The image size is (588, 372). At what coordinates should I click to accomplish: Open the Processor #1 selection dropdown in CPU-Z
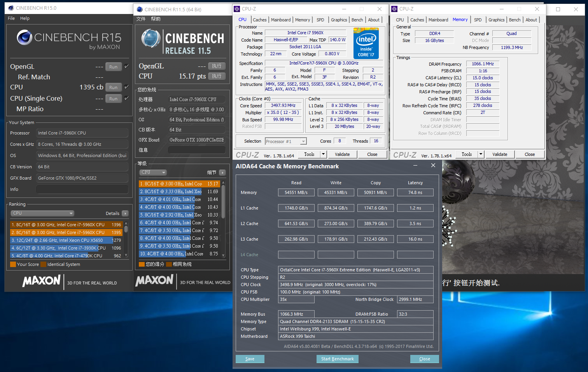point(286,141)
